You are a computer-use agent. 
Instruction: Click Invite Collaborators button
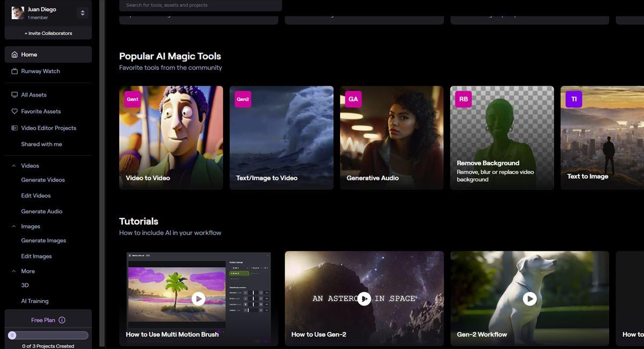(x=48, y=33)
